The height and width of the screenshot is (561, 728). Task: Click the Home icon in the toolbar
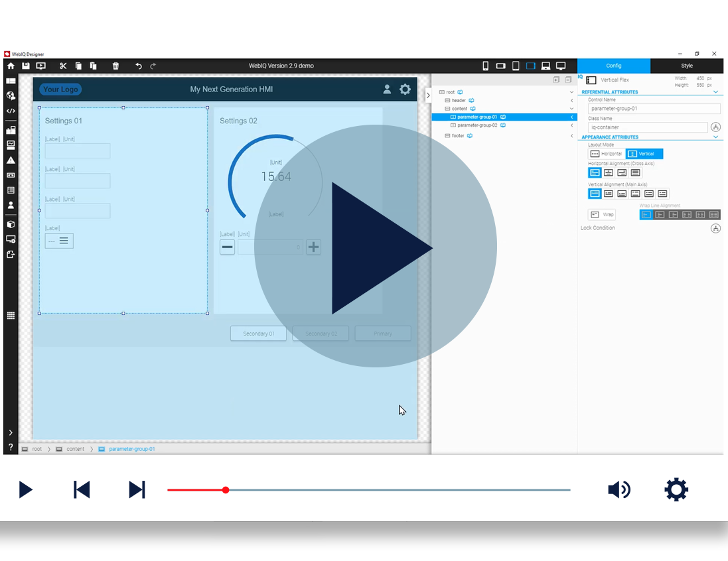[11, 66]
